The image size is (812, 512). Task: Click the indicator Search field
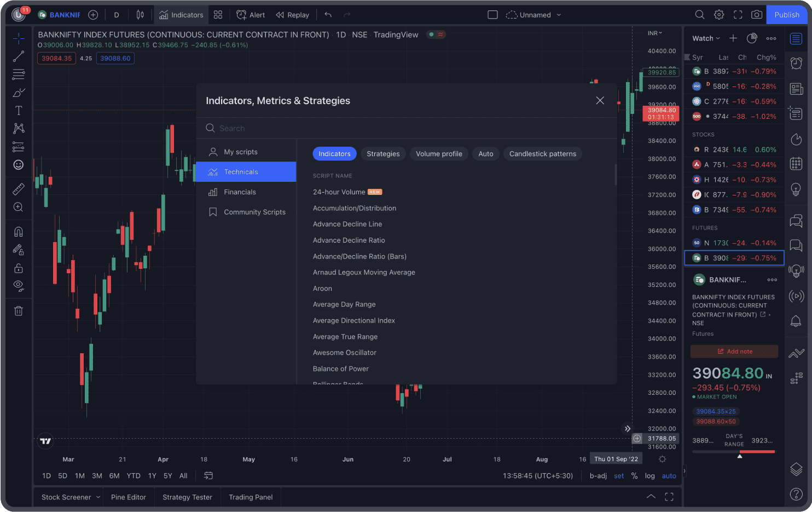point(406,128)
